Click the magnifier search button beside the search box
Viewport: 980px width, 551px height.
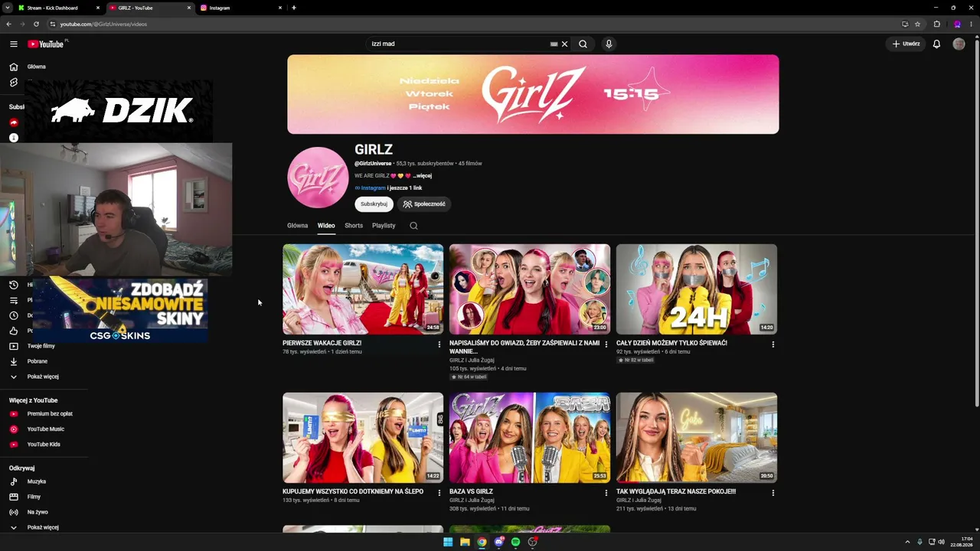(x=583, y=44)
